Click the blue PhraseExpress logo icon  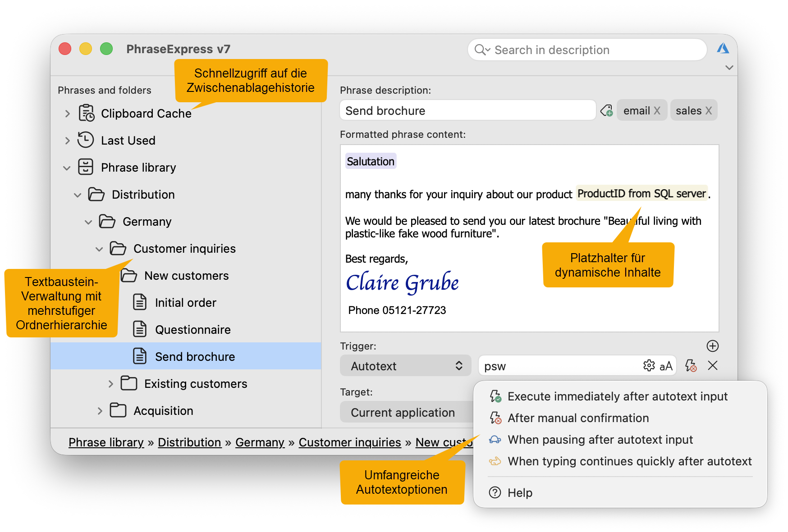pos(723,49)
